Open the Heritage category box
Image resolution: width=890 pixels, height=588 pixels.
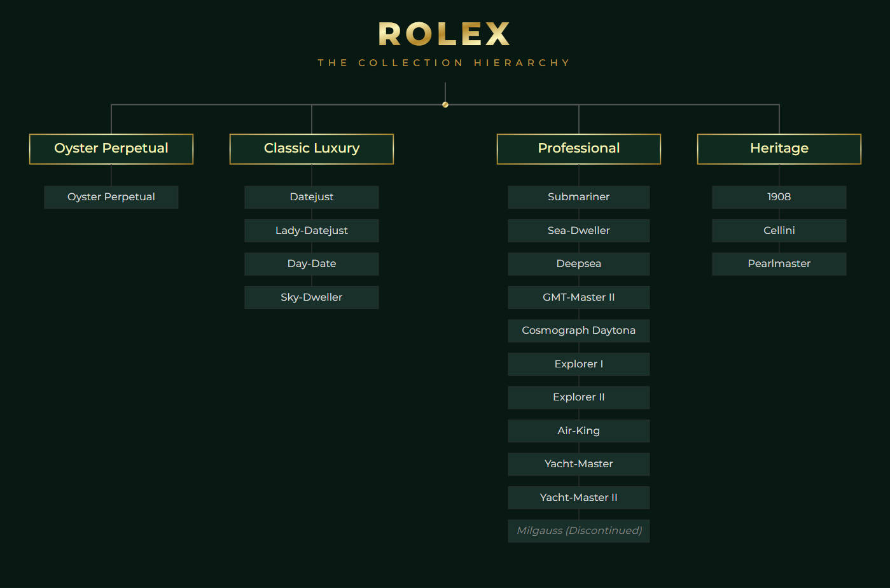tap(779, 148)
